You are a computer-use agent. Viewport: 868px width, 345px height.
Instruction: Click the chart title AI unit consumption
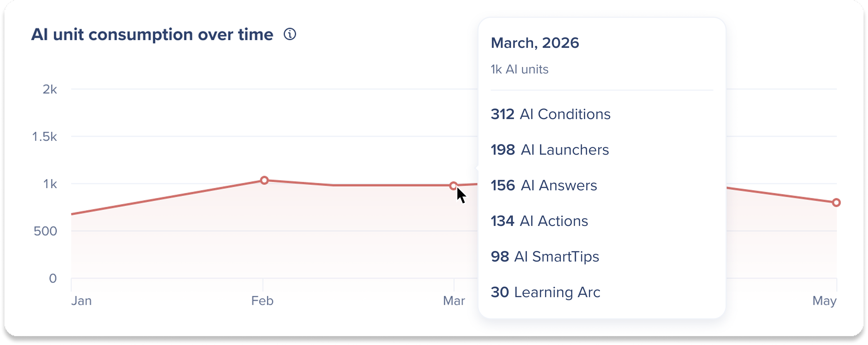pos(152,35)
